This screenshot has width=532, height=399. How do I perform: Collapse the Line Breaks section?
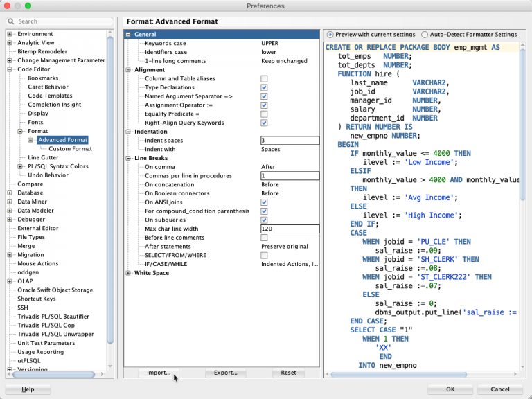tap(128, 158)
